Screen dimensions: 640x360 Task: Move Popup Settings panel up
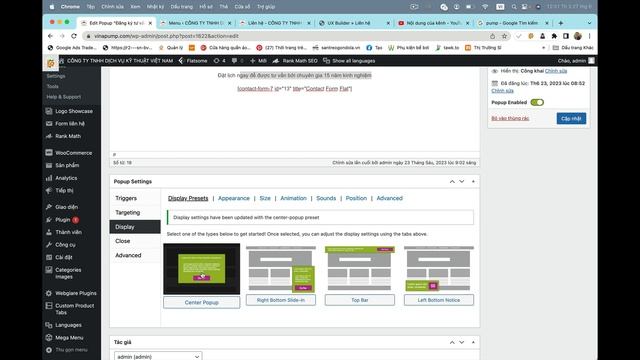coord(452,181)
